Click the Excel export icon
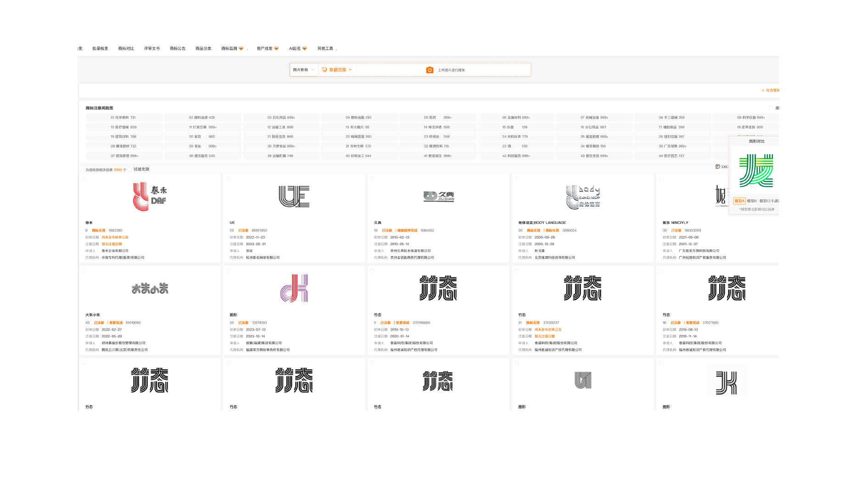The image size is (868, 488). pos(717,167)
